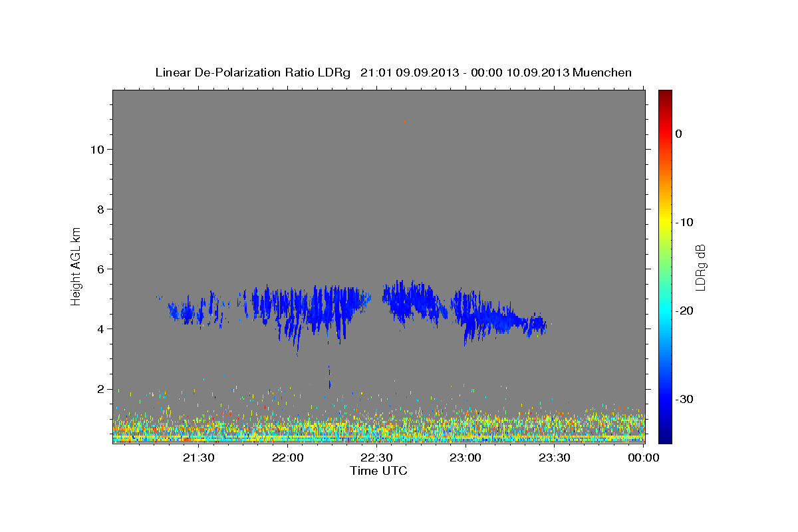Click colorbar value -30
798x532 pixels.
point(684,399)
